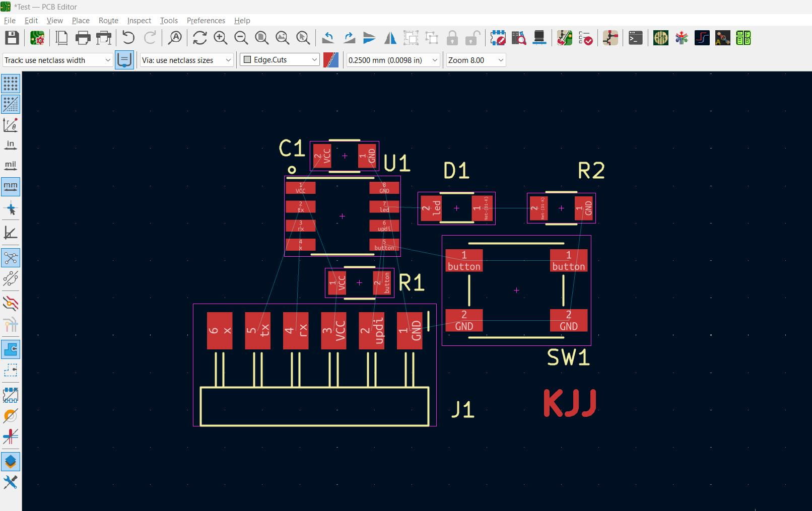Select footprint label SW1
The width and height of the screenshot is (812, 511).
(x=568, y=357)
